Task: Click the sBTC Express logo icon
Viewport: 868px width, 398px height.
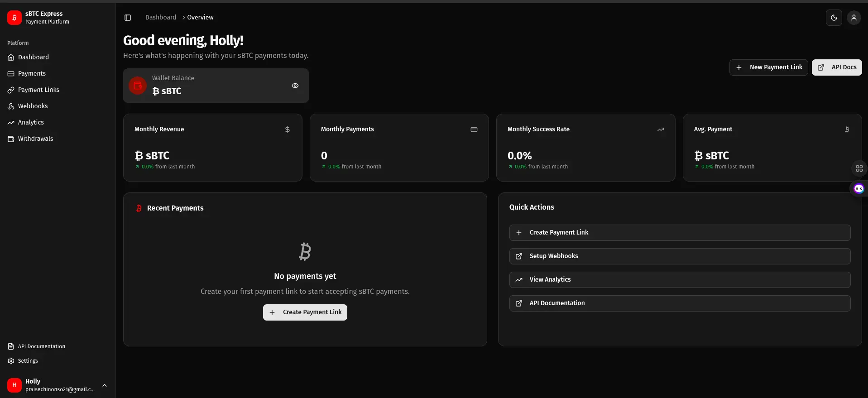Action: tap(14, 18)
